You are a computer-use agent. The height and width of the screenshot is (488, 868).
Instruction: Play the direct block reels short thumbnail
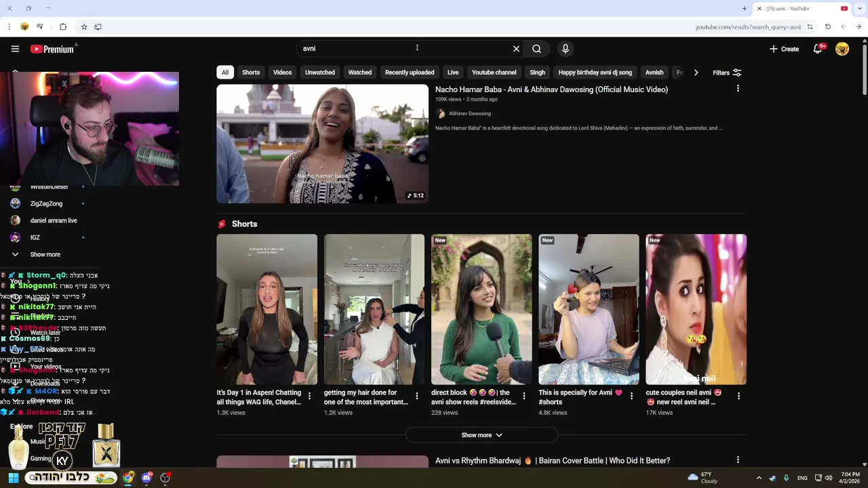coord(481,310)
